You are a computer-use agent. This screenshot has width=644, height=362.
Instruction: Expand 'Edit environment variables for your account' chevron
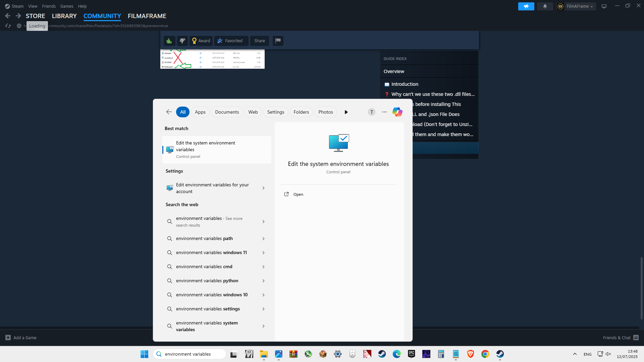263,188
